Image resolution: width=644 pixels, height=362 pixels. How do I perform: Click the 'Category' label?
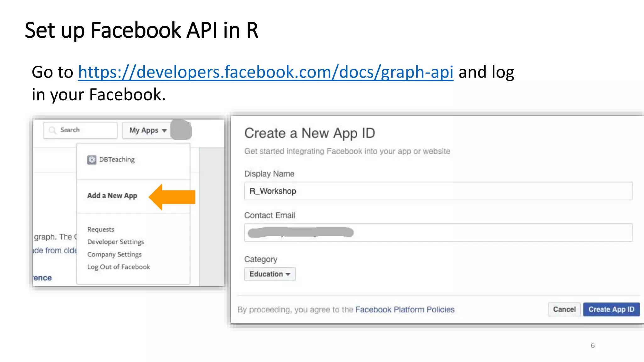point(261,260)
